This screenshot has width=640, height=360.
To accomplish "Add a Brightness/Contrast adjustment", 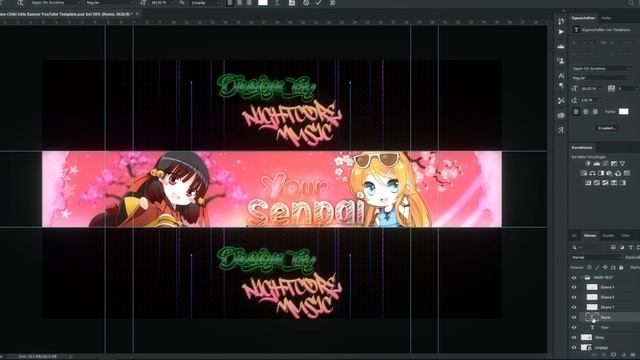I will click(x=588, y=164).
